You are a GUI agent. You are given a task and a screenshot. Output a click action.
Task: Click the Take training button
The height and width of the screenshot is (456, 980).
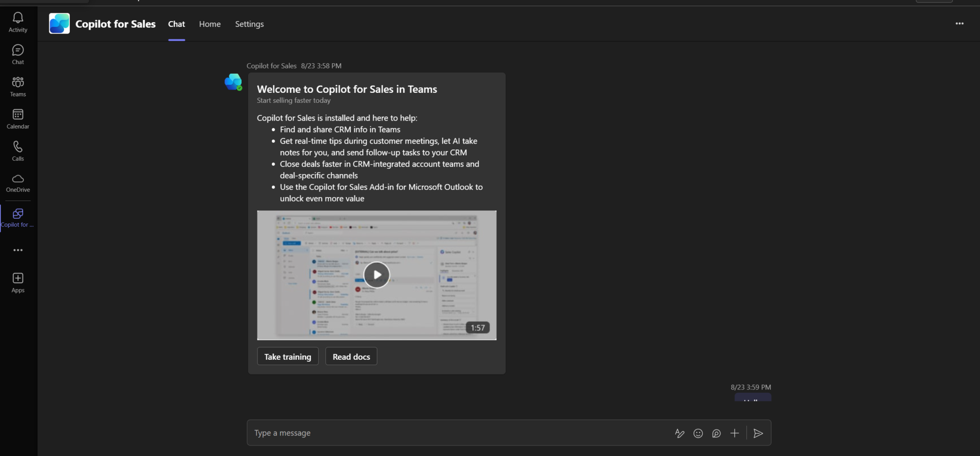pyautogui.click(x=287, y=356)
